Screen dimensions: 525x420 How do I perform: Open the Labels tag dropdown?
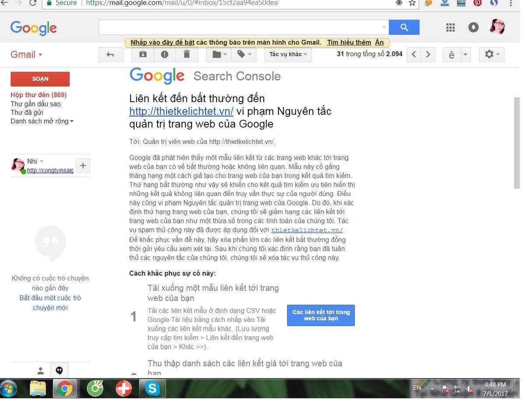pos(244,55)
